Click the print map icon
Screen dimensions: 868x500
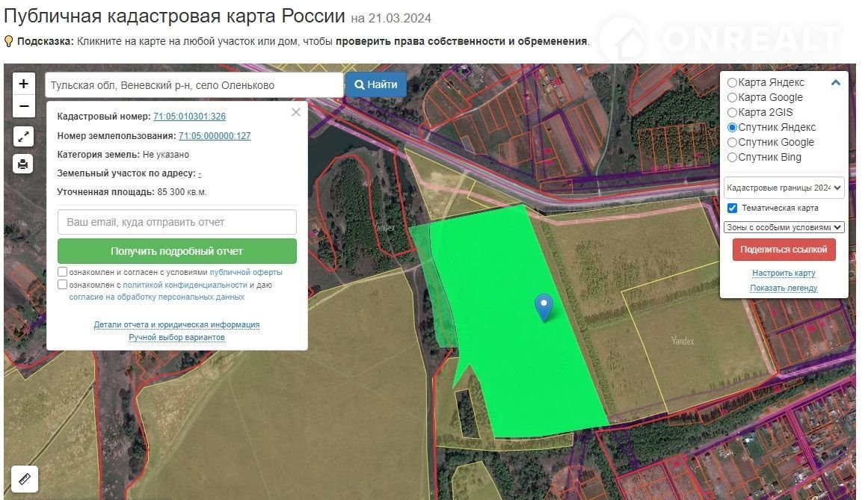click(x=23, y=164)
